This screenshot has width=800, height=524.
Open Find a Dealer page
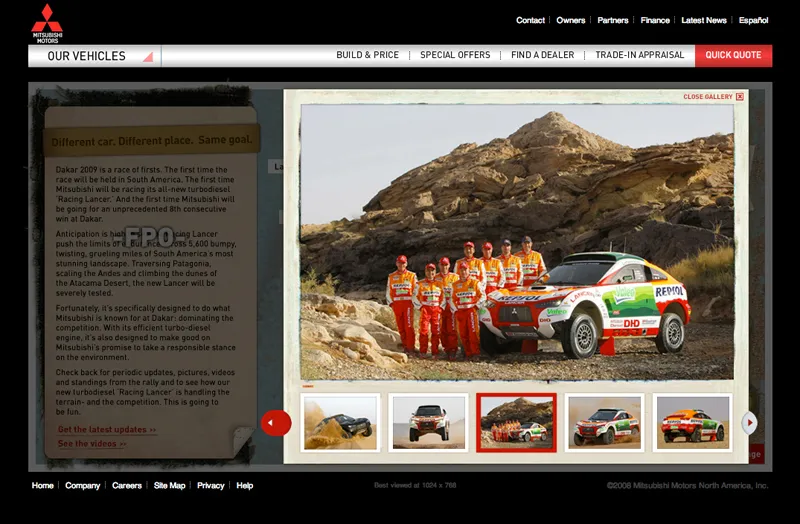[x=543, y=56]
